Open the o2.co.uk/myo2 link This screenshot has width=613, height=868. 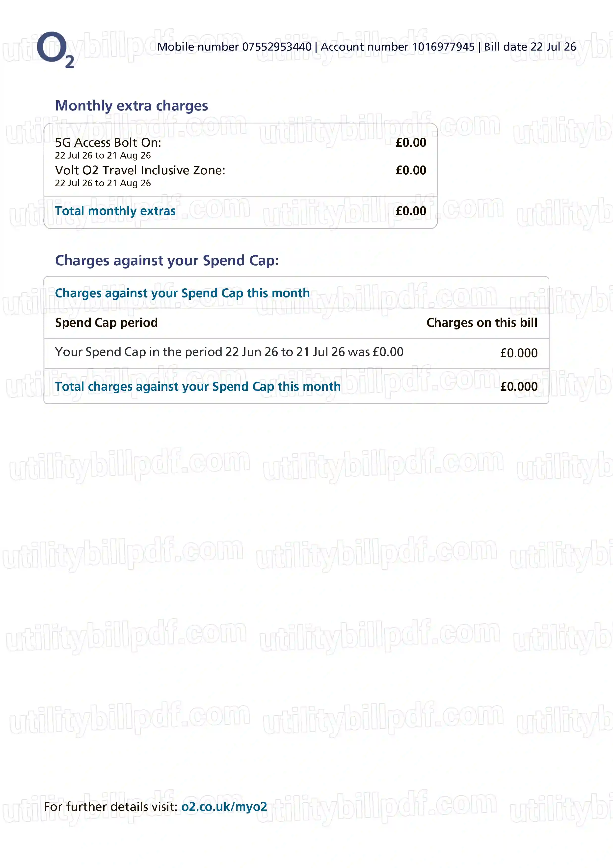point(224,806)
